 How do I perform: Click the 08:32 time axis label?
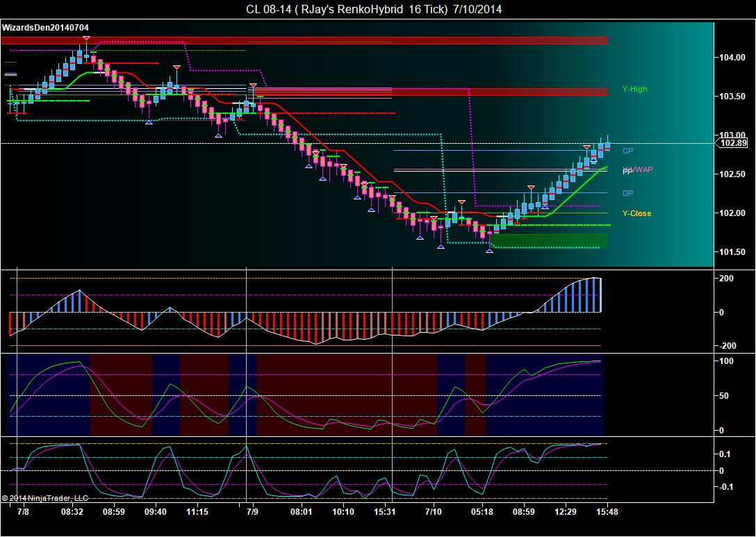click(x=72, y=511)
